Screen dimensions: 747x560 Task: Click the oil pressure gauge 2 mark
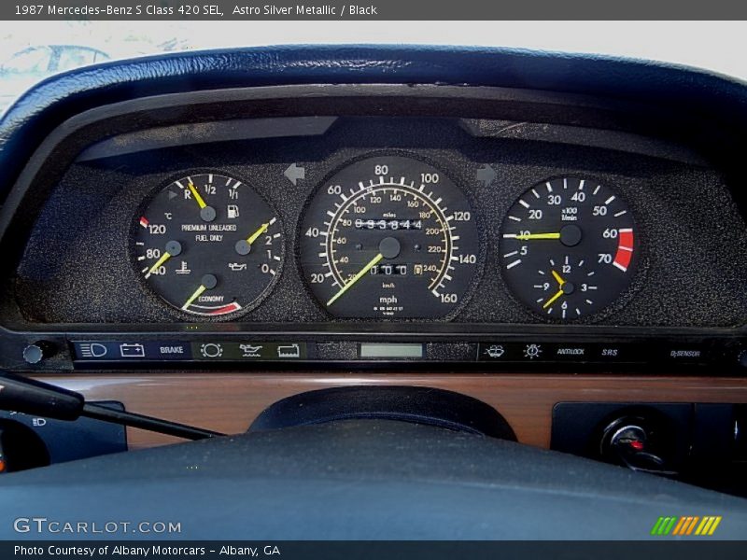(x=268, y=241)
